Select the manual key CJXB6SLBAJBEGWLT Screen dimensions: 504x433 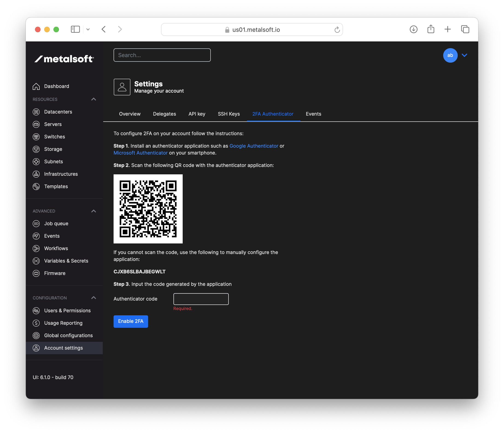coord(139,272)
